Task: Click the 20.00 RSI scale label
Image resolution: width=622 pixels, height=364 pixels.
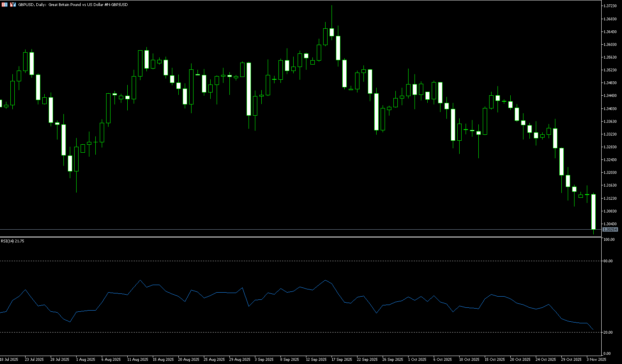Action: [608, 333]
